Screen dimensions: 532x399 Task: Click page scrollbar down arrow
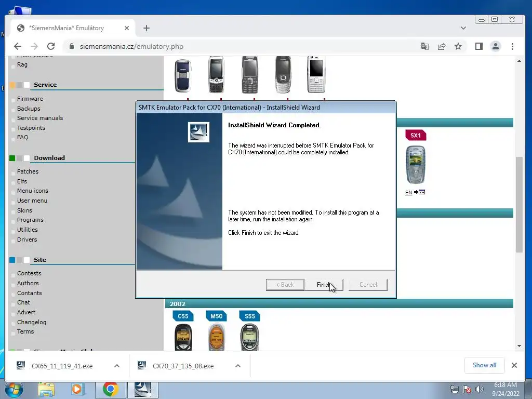[x=519, y=346]
